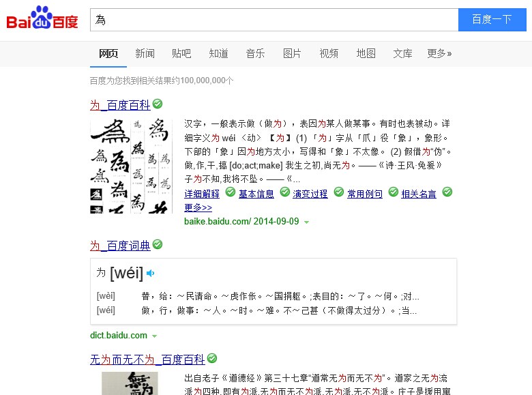532x395 pixels.
Task: Click green check icon after 基本信息
Action: [x=285, y=192]
